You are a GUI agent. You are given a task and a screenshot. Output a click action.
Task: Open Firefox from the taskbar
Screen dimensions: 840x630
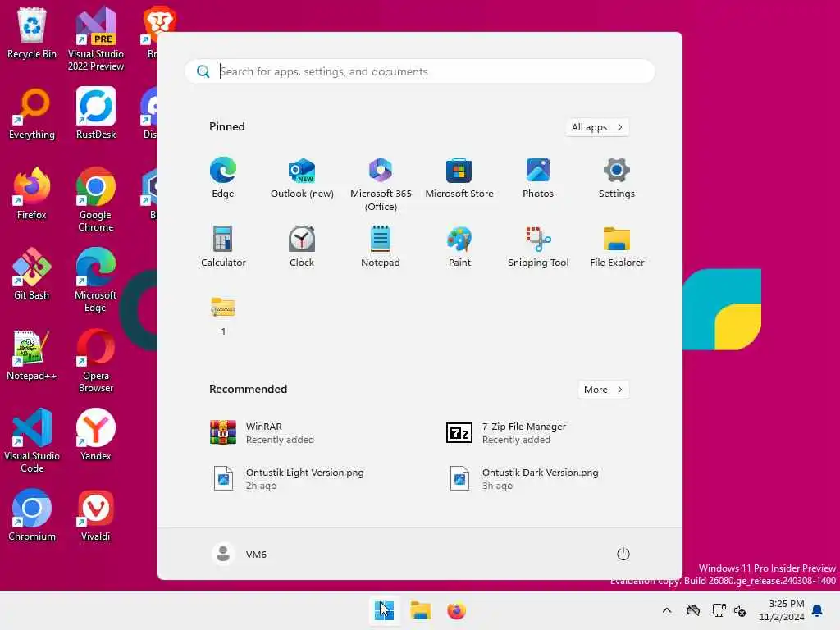coord(456,610)
